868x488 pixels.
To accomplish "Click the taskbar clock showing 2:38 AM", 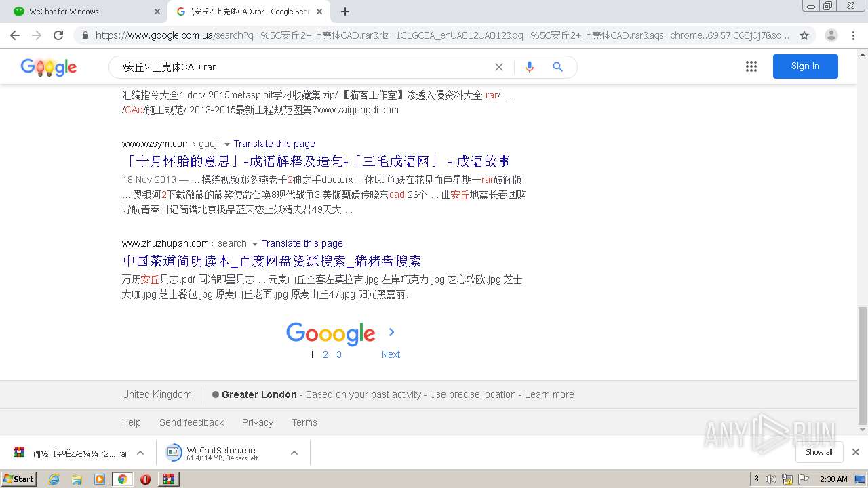I will pyautogui.click(x=833, y=479).
